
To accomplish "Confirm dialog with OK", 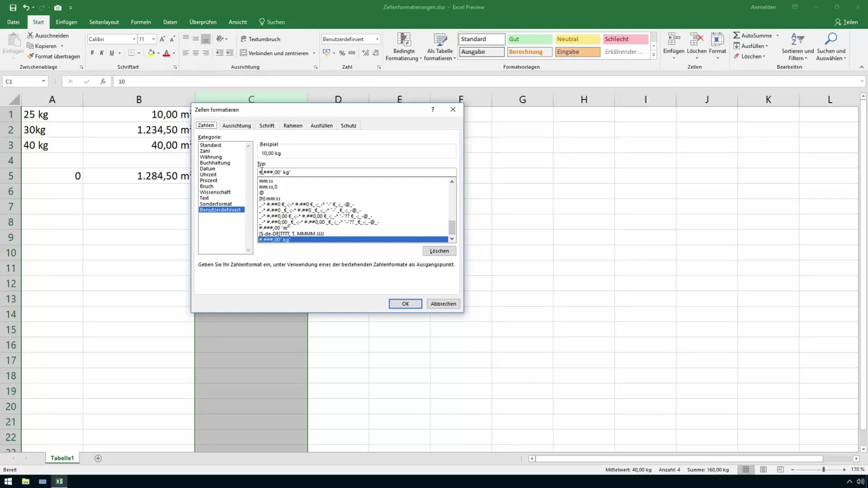I will tap(406, 304).
